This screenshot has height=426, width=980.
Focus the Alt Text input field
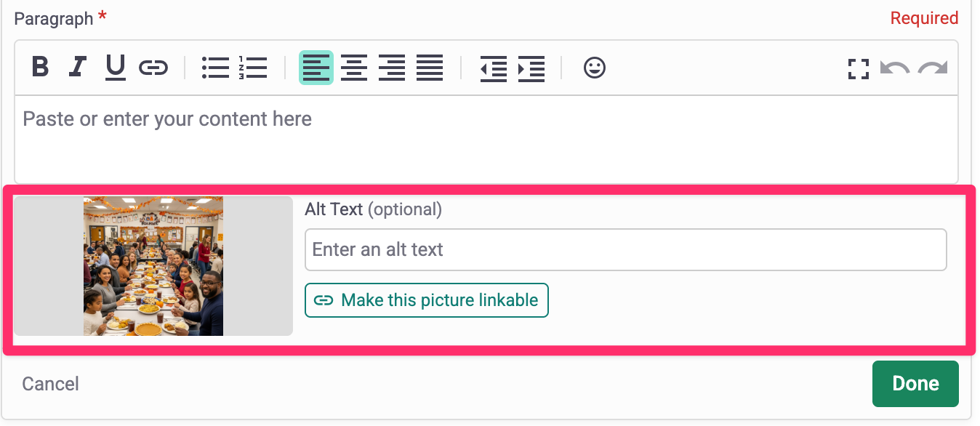[x=625, y=250]
